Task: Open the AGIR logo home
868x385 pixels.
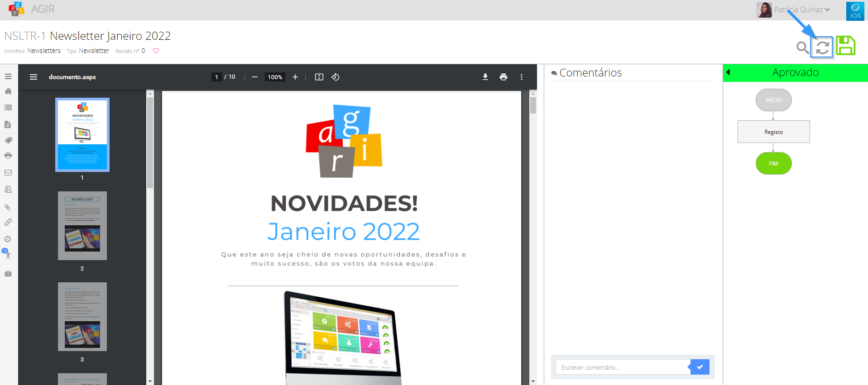Action: 16,9
